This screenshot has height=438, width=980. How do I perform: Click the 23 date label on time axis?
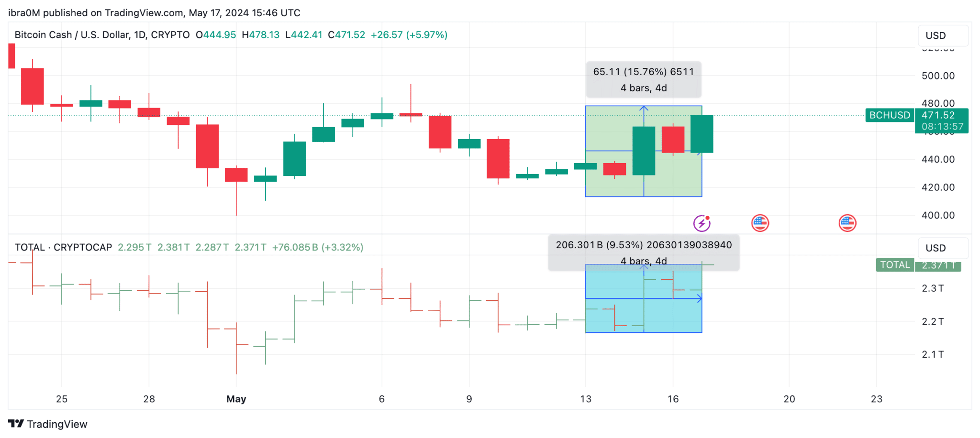(x=876, y=399)
